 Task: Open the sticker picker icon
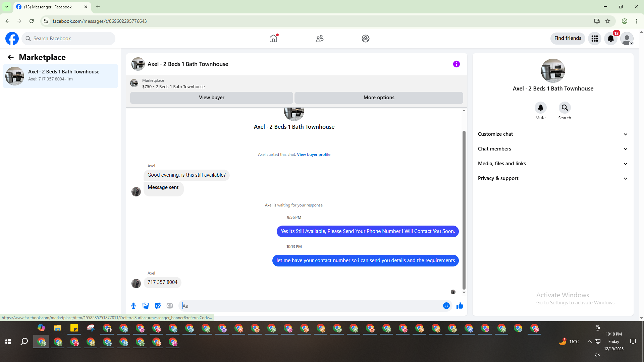[158, 306]
